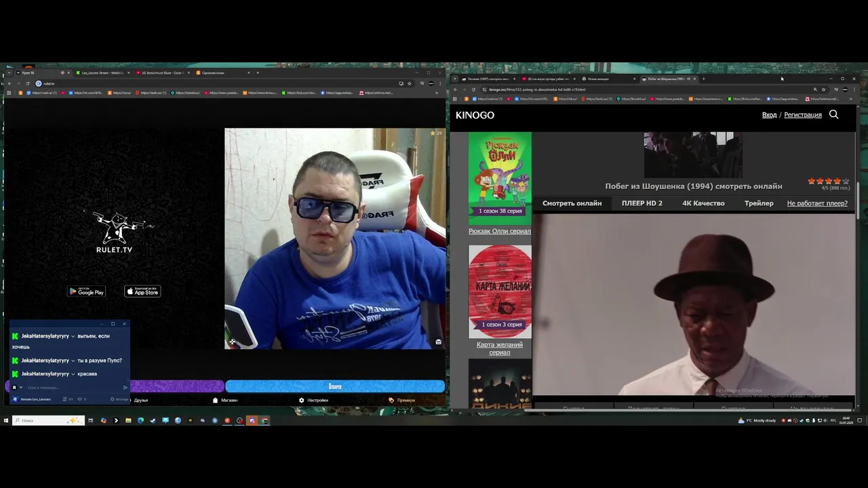Expand dropdown beside the 'красава' message
Viewport: 868px width, 488px height.
click(73, 374)
